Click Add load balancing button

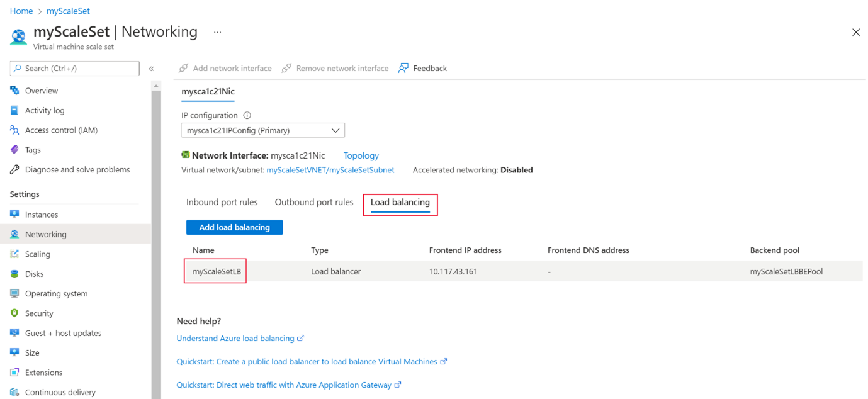(234, 227)
